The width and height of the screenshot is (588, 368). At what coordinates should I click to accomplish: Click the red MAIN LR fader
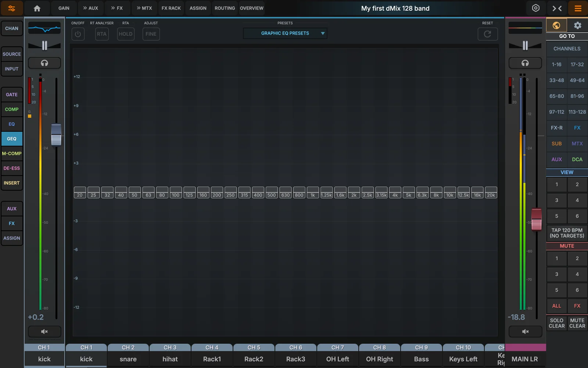(x=537, y=219)
